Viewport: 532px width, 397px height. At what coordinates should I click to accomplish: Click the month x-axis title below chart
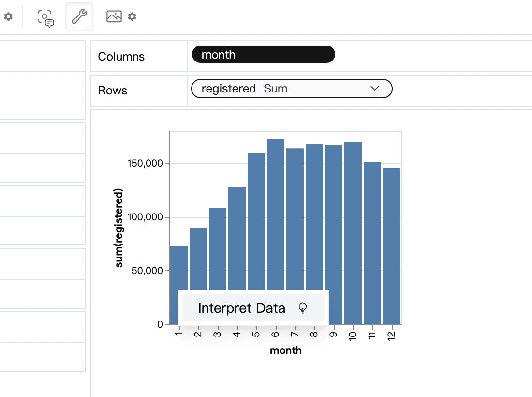[285, 351]
